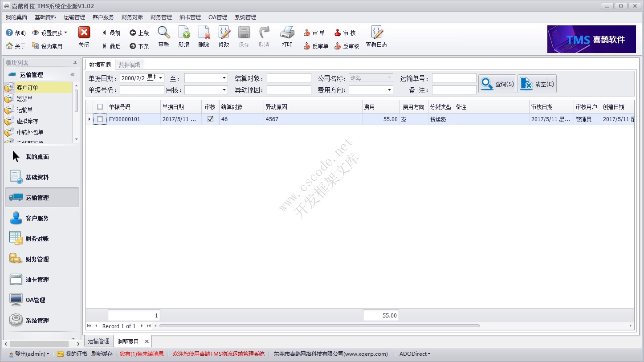This screenshot has width=644, height=362.
Task: Open 我的证书 in status bar
Action: pyautogui.click(x=72, y=354)
